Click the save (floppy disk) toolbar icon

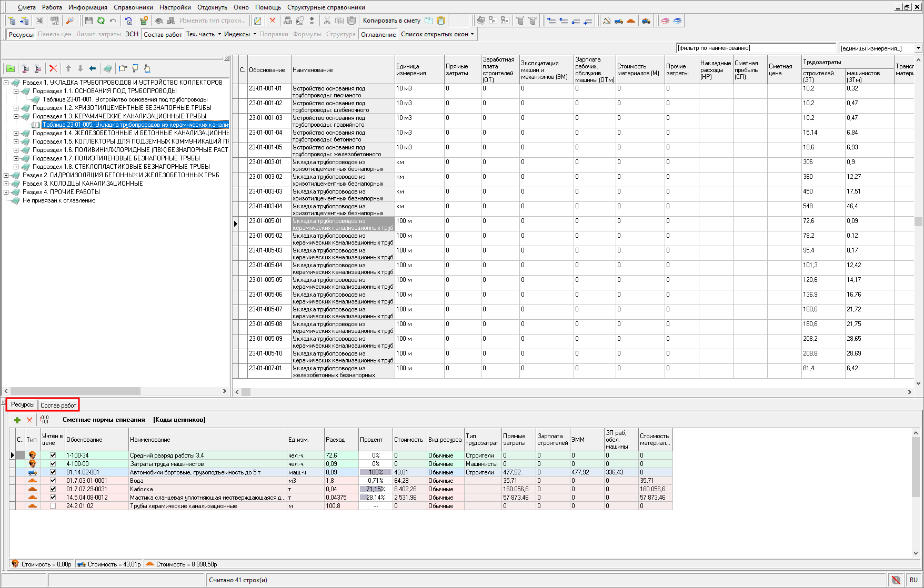88,21
